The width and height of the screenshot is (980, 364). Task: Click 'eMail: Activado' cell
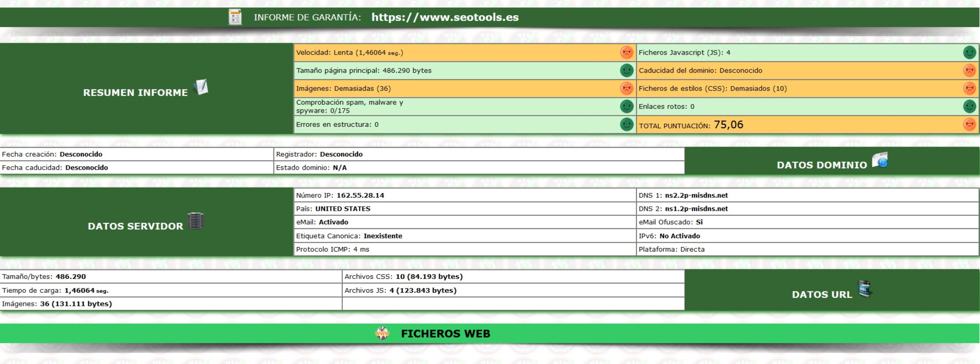465,222
